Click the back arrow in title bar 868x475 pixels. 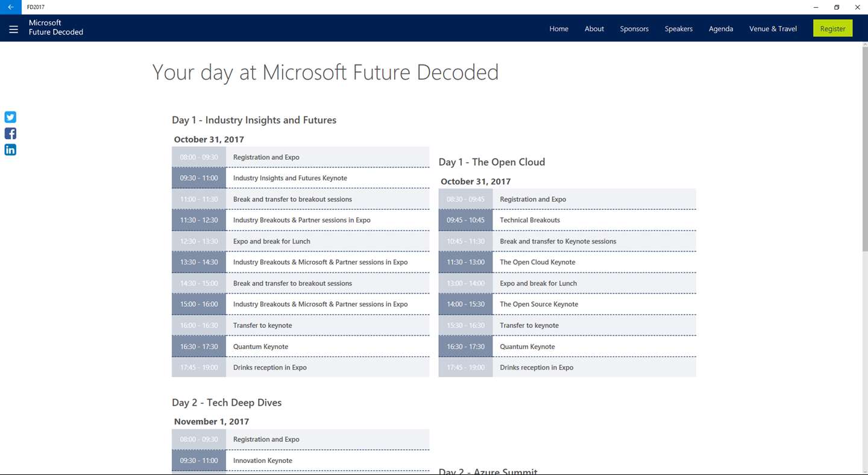[x=10, y=7]
